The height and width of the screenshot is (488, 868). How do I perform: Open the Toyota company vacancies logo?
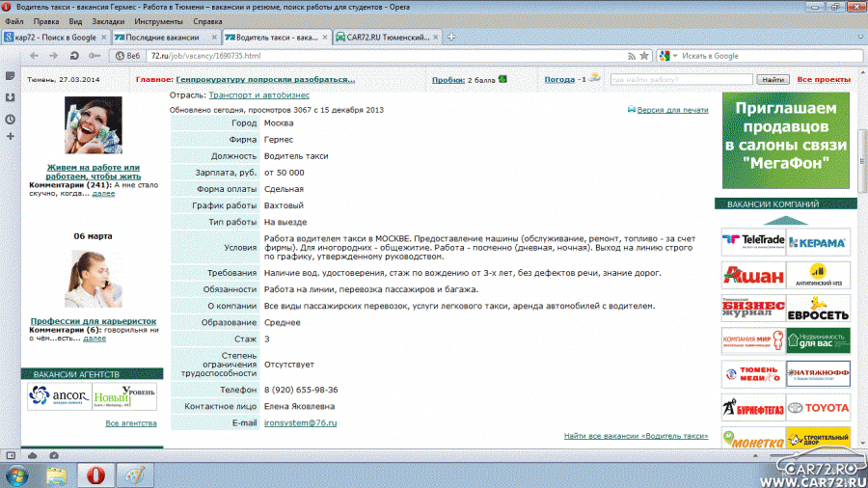tap(818, 408)
